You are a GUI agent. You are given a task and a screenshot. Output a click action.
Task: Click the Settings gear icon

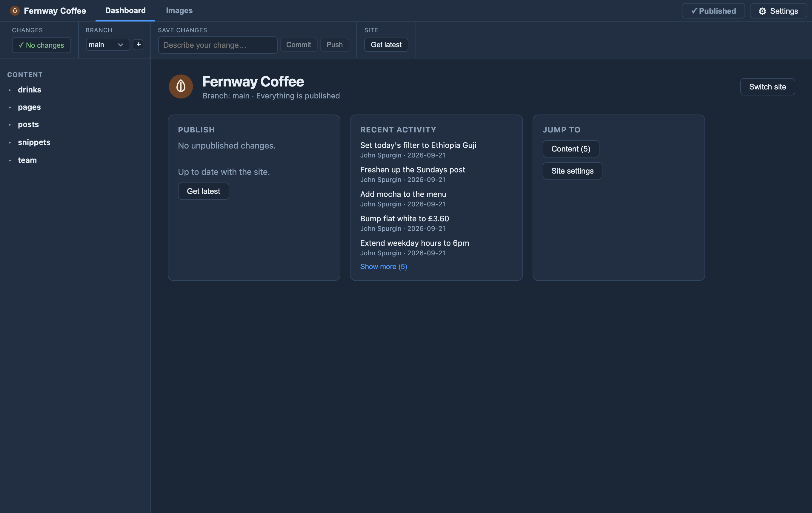pyautogui.click(x=762, y=11)
